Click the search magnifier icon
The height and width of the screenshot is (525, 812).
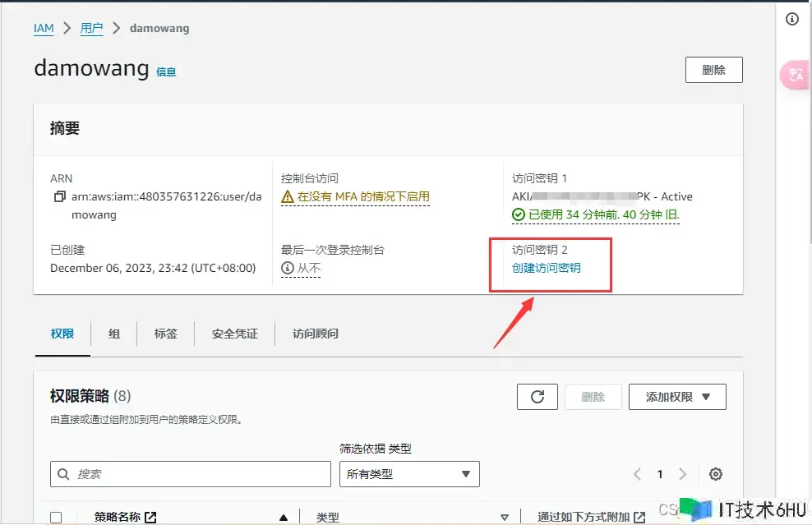63,474
